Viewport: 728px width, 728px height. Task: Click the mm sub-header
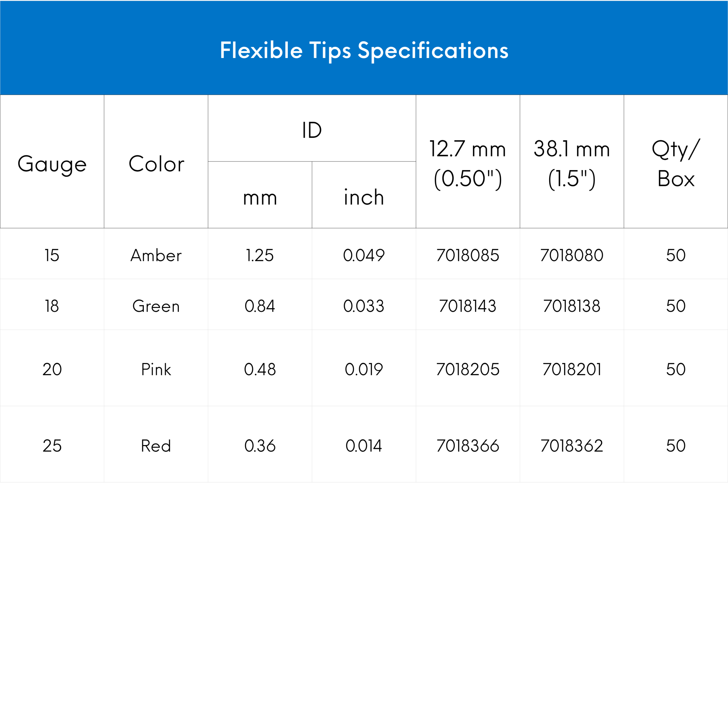pyautogui.click(x=260, y=197)
